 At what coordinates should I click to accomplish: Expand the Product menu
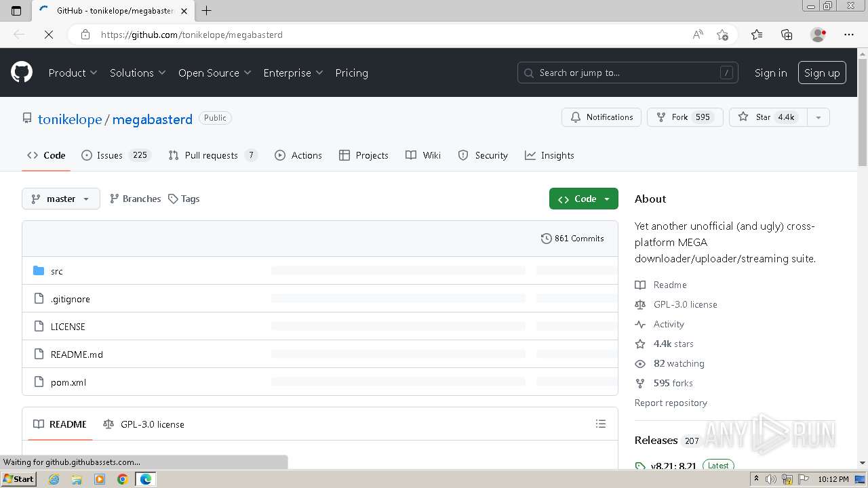(73, 73)
